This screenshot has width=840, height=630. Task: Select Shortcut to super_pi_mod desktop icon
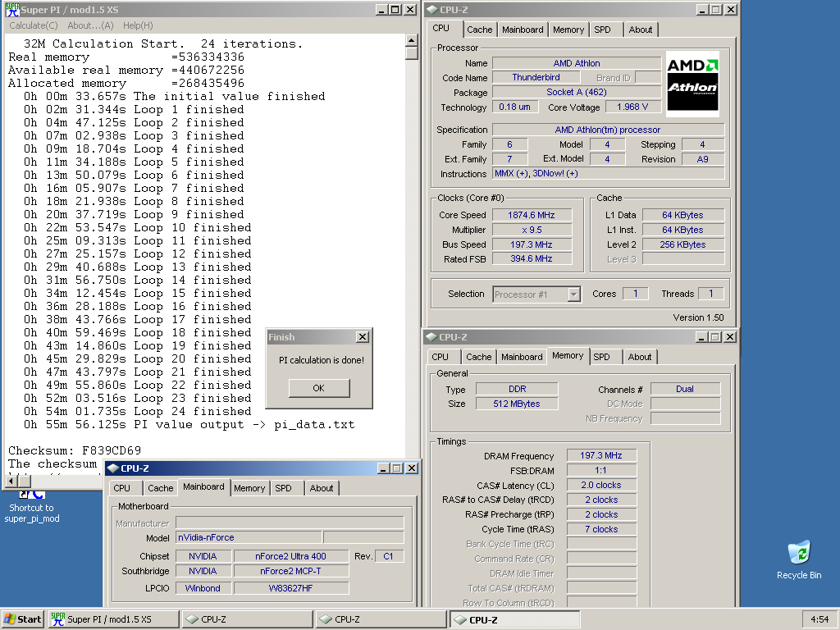coord(32,506)
